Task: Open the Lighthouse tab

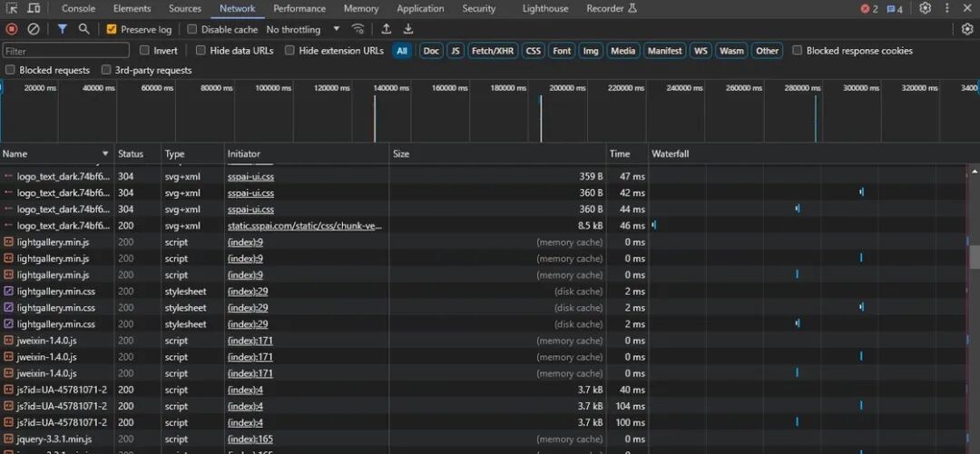Action: click(x=545, y=9)
